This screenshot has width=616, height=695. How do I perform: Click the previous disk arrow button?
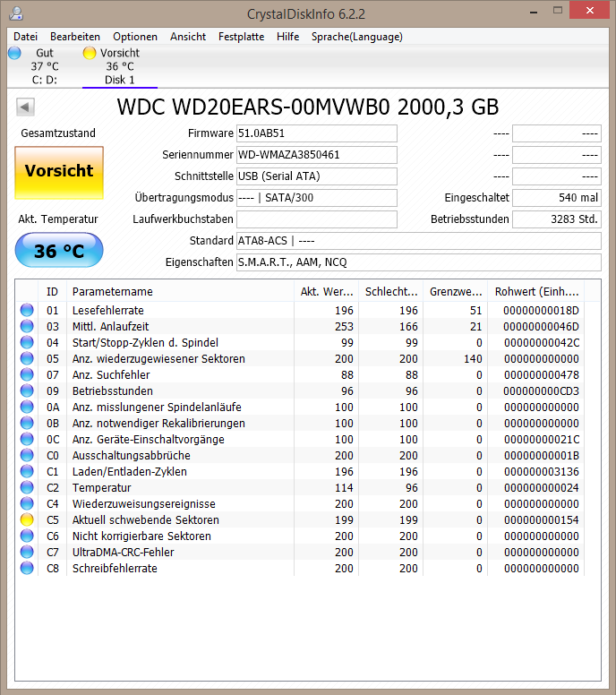[25, 107]
